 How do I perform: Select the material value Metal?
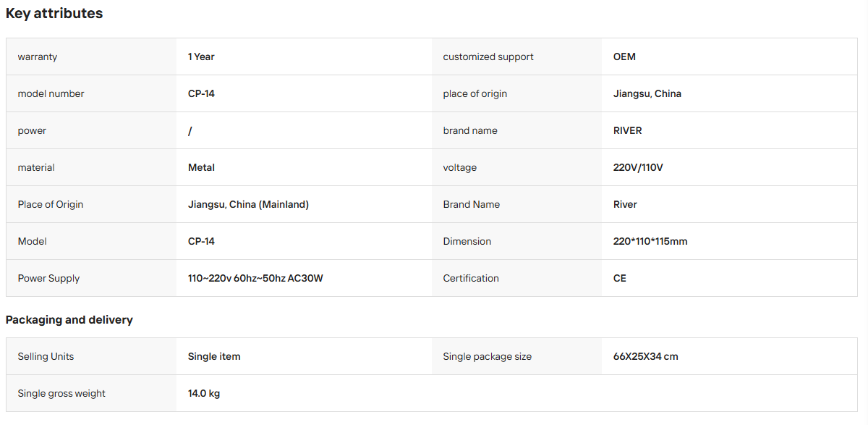[x=201, y=167]
